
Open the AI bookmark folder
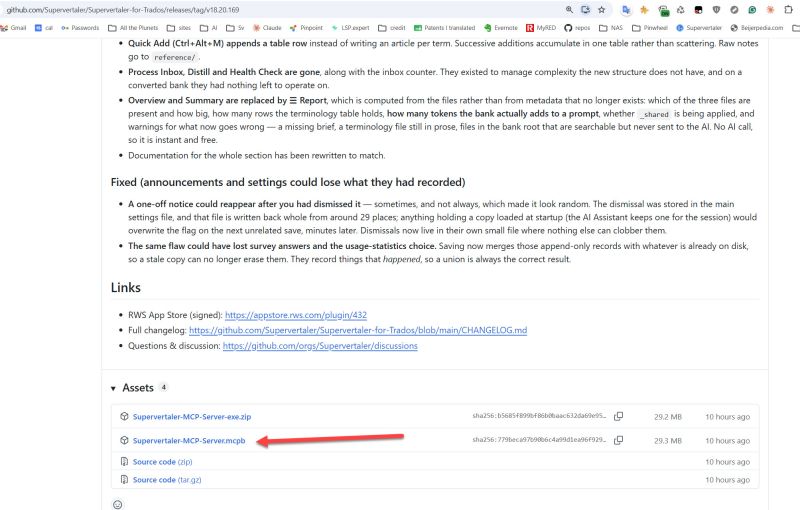(208, 28)
